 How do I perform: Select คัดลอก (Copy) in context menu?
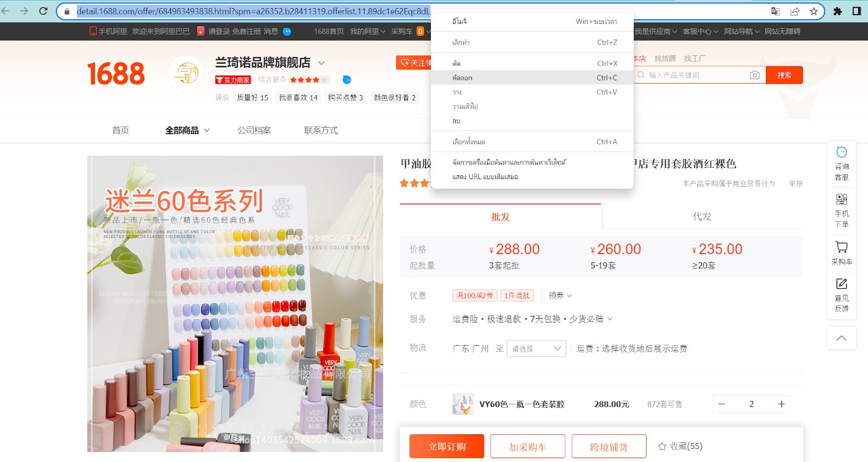[532, 78]
